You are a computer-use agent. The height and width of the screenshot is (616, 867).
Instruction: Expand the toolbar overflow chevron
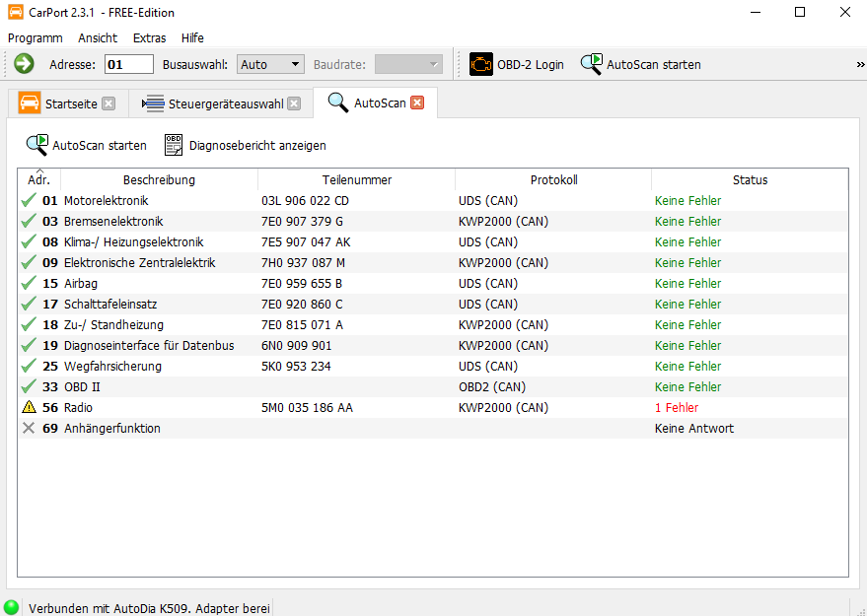(859, 64)
